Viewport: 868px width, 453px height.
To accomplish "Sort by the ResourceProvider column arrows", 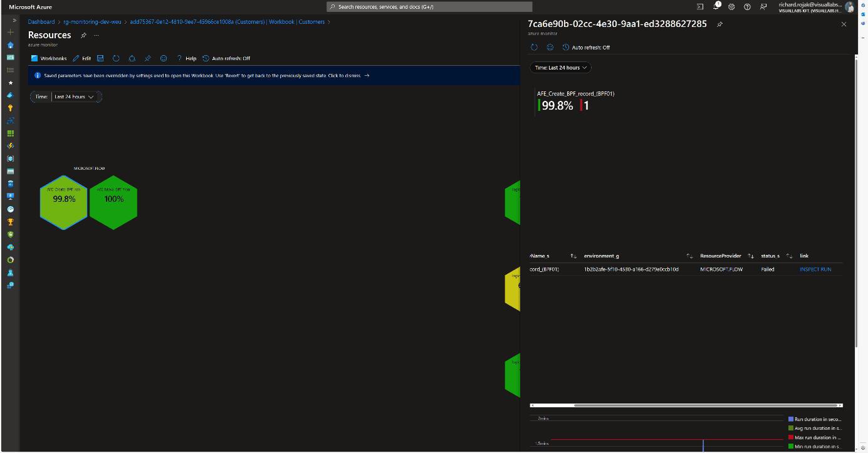I will tap(751, 256).
